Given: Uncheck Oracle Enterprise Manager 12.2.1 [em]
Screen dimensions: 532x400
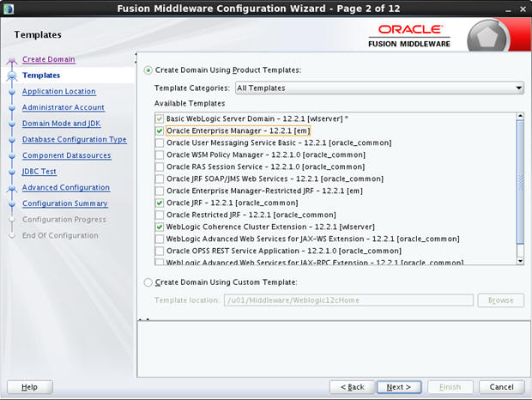Looking at the screenshot, I should (x=159, y=131).
